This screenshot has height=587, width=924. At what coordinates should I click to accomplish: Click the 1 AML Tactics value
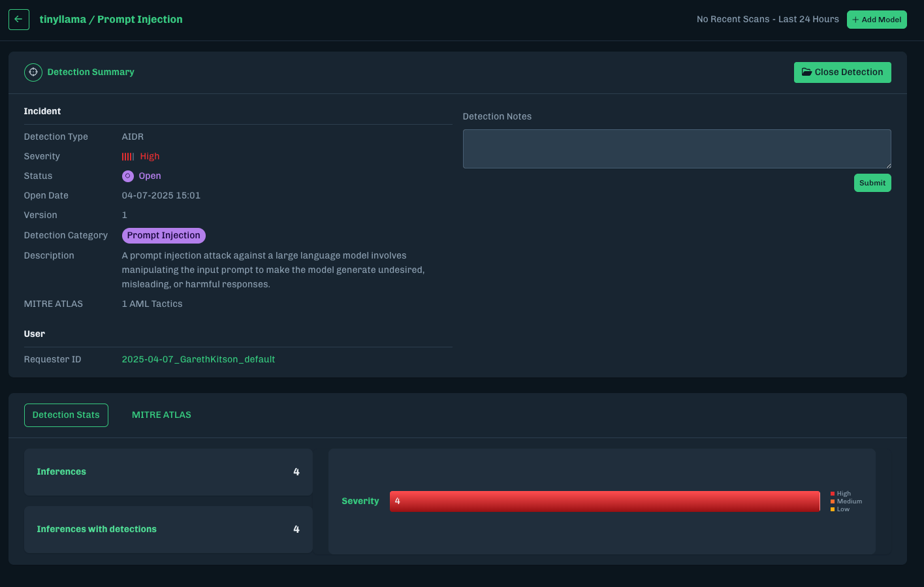[x=152, y=304]
